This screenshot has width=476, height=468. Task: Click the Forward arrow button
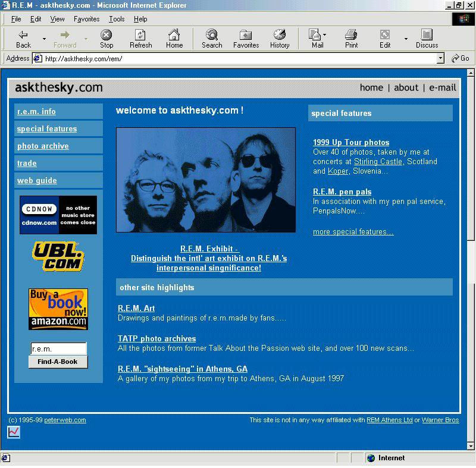[x=65, y=39]
